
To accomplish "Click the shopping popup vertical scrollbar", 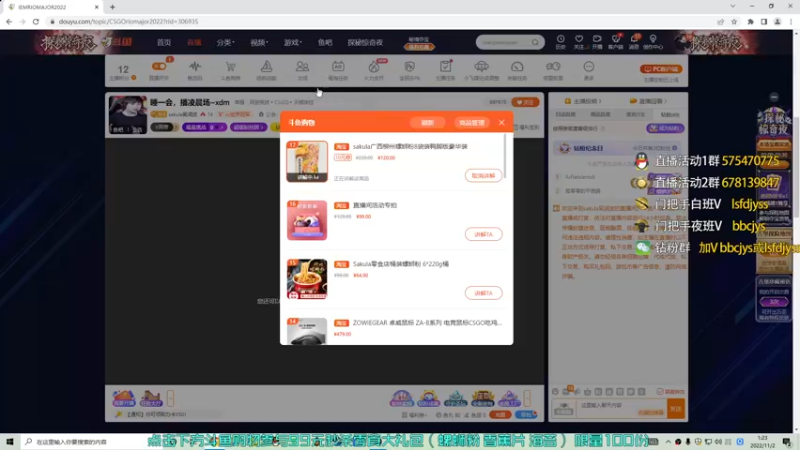I will pos(505,157).
